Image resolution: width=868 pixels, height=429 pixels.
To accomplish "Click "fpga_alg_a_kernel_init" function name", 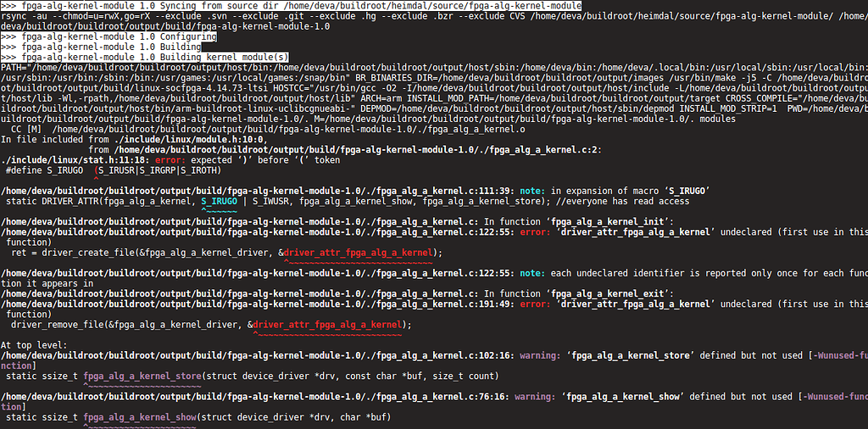I will click(608, 222).
